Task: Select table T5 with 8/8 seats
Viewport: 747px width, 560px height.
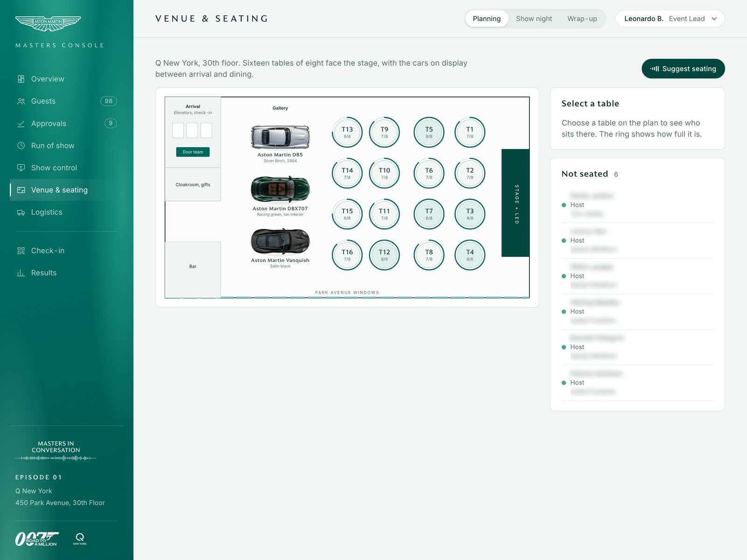Action: pos(429,132)
